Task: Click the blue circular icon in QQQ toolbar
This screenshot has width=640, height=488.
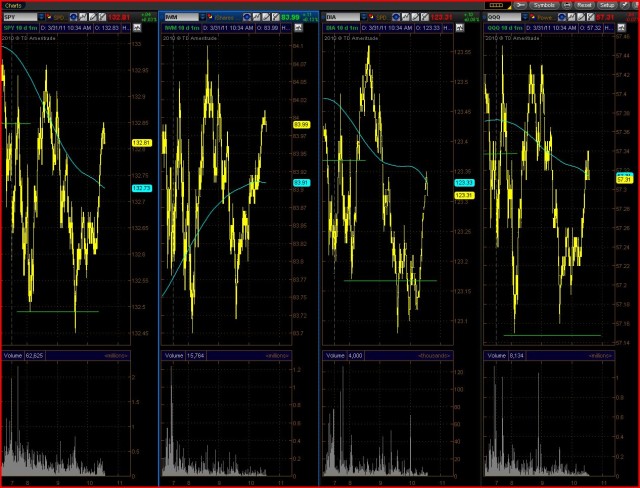Action: click(562, 17)
